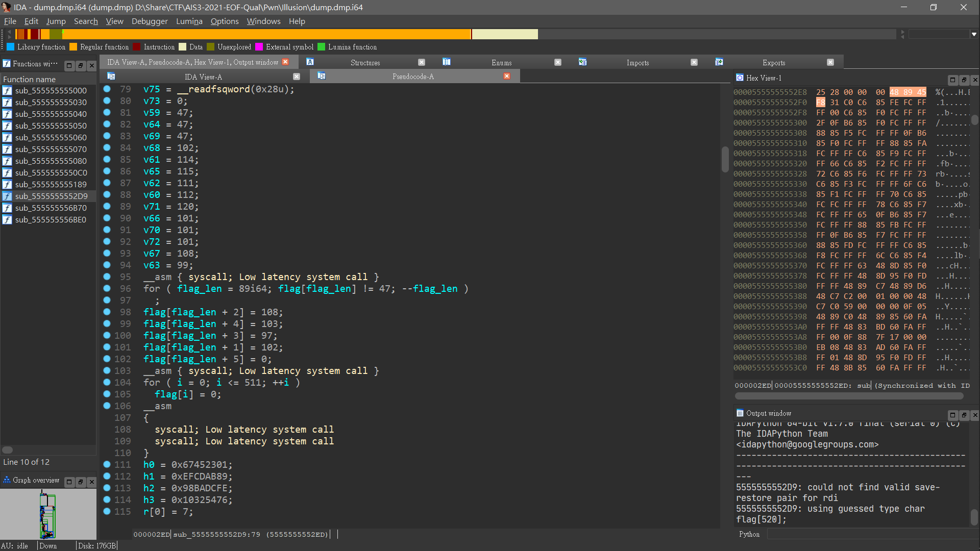This screenshot has height=551, width=980.
Task: Open the Options menu
Action: 225,21
